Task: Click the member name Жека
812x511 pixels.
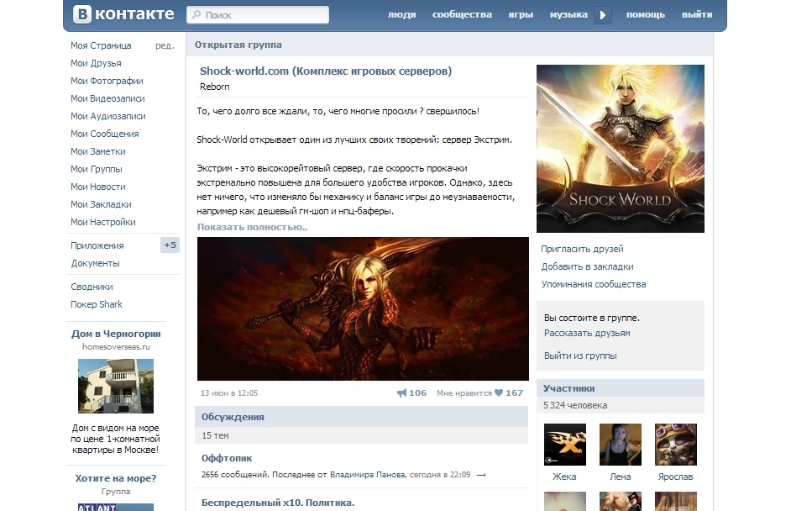Action: [x=564, y=477]
